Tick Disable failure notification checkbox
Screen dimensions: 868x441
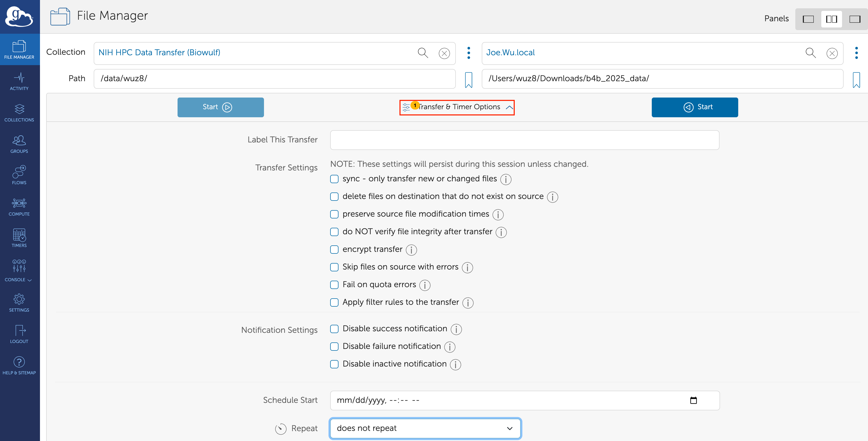(334, 346)
